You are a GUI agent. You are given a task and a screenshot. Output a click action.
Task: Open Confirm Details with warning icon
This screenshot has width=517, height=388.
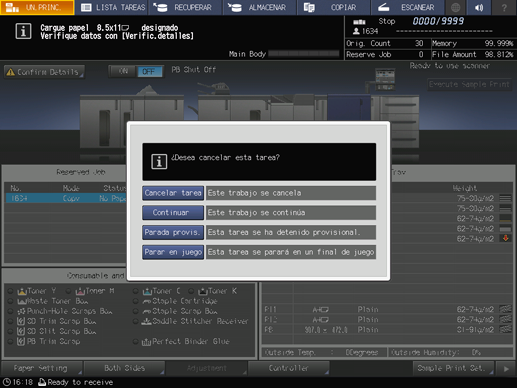(x=44, y=72)
